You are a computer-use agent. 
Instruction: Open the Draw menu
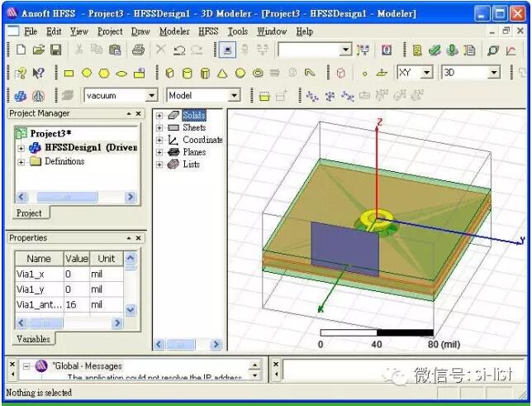click(x=140, y=31)
